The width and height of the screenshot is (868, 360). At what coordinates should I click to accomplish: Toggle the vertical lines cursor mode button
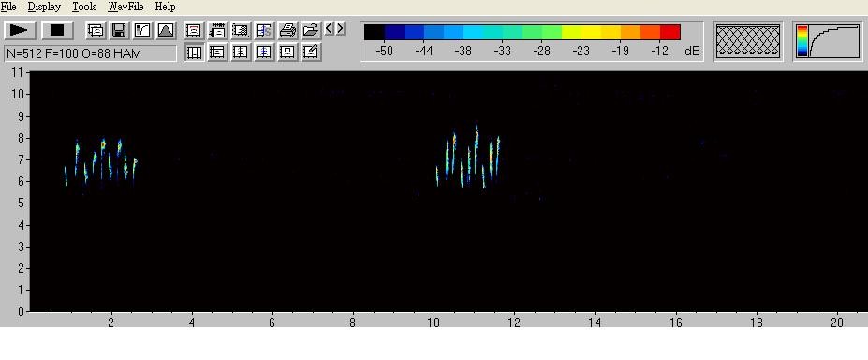tap(194, 52)
